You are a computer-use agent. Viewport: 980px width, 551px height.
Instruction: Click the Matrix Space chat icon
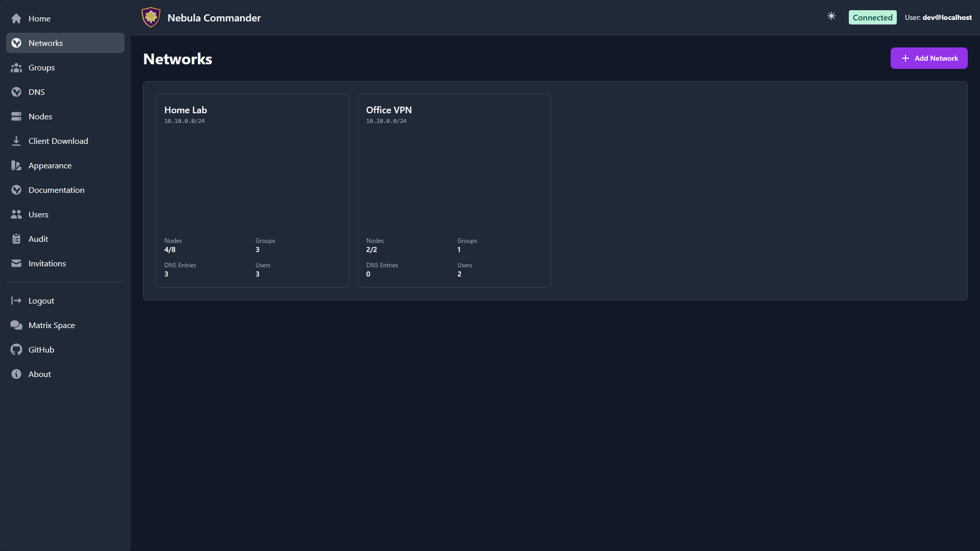point(16,325)
